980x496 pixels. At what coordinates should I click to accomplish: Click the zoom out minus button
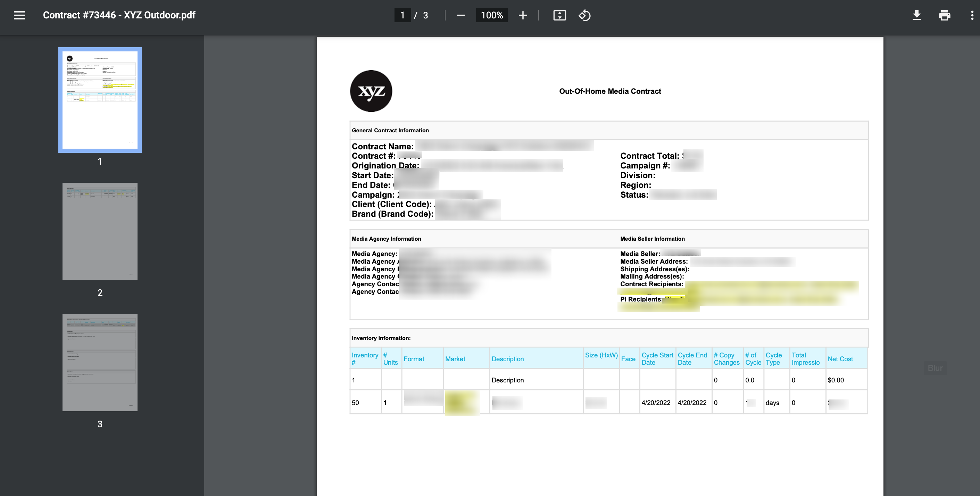click(x=460, y=15)
